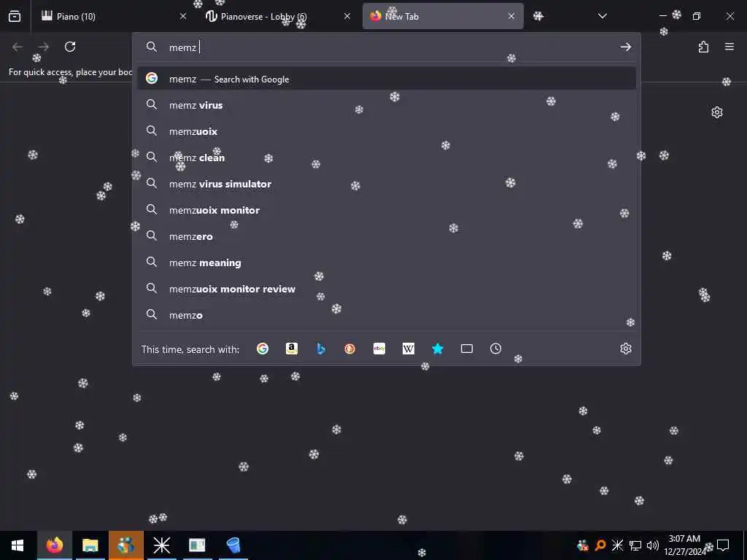Pick the memz virus suggestion

click(387, 105)
